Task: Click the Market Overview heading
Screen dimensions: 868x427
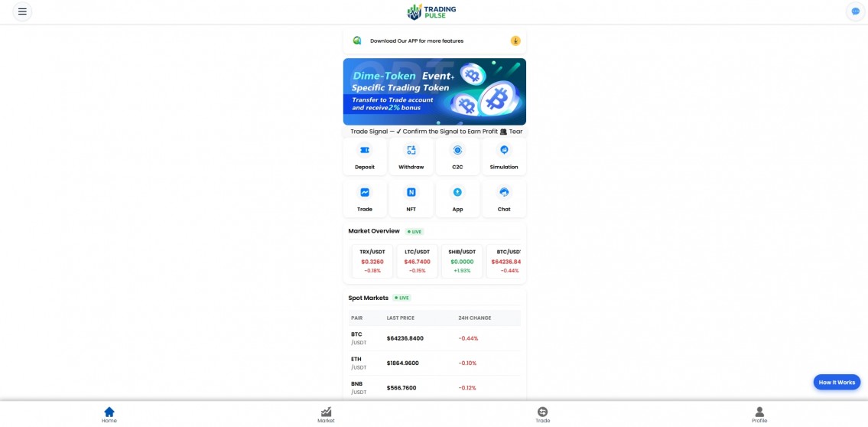Action: pyautogui.click(x=374, y=231)
